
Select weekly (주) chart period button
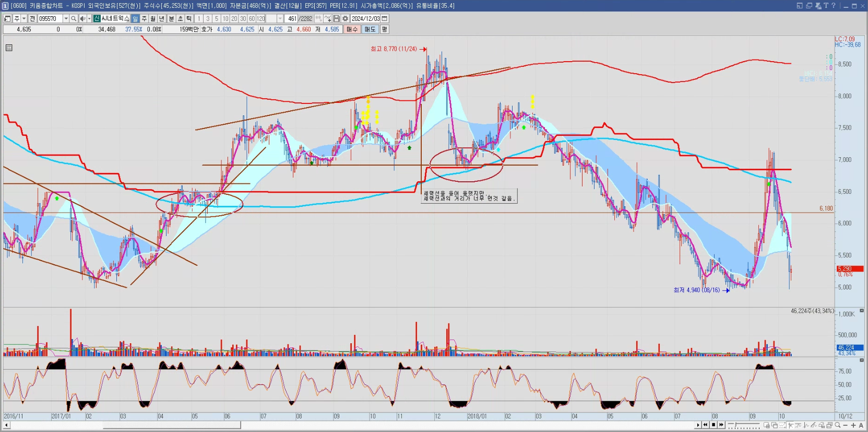pyautogui.click(x=144, y=18)
